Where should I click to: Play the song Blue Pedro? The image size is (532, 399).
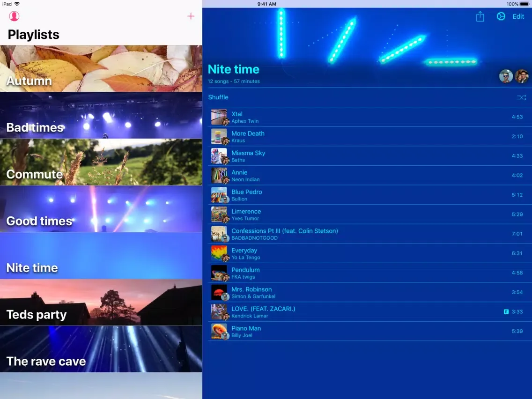(x=370, y=195)
